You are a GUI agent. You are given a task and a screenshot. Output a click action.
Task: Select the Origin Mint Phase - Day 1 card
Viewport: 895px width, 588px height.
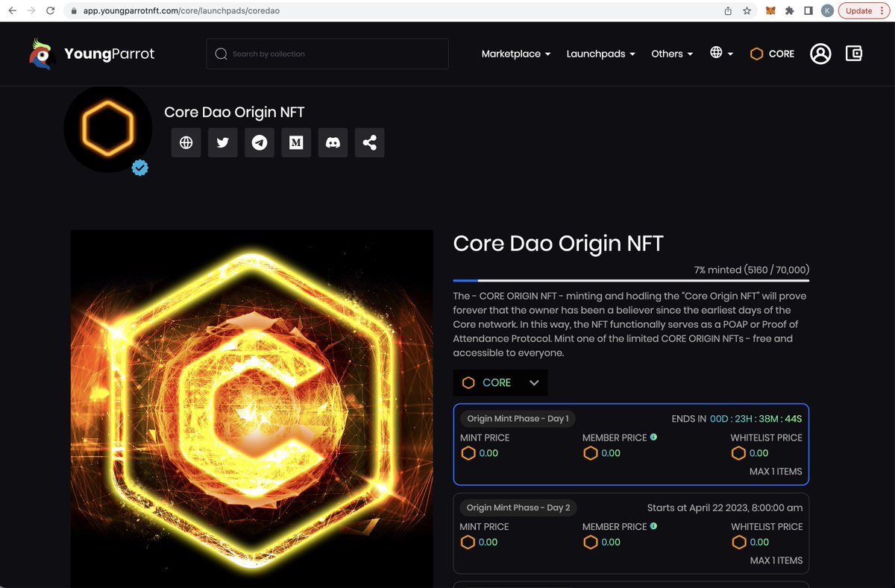631,445
